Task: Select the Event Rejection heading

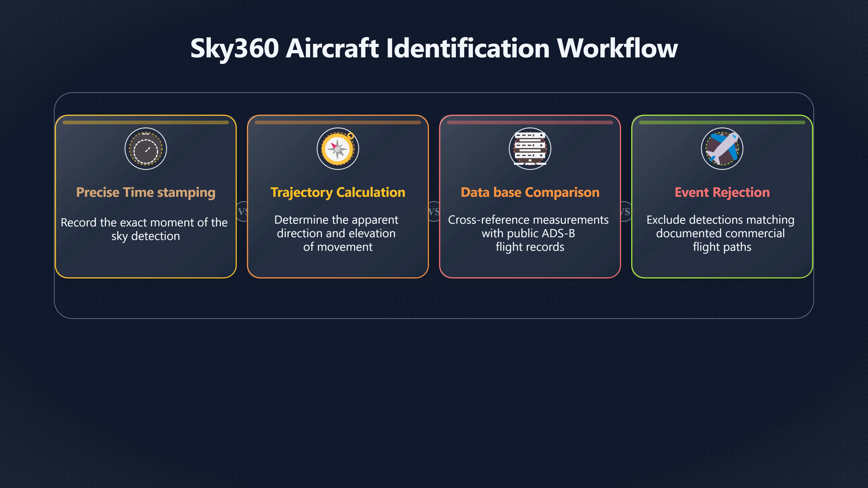Action: click(722, 192)
